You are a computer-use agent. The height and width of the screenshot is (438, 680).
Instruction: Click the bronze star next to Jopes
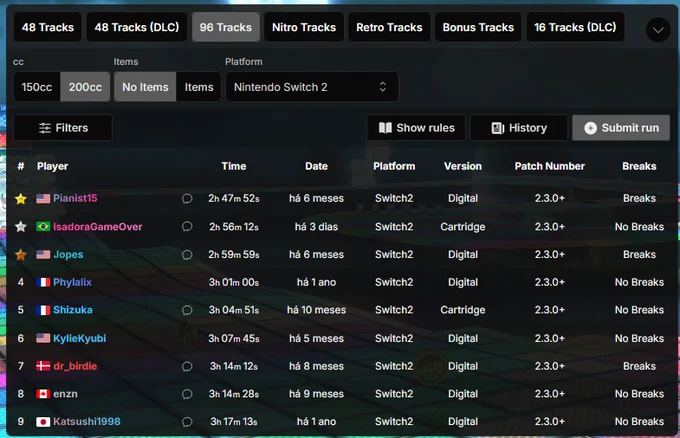click(21, 255)
